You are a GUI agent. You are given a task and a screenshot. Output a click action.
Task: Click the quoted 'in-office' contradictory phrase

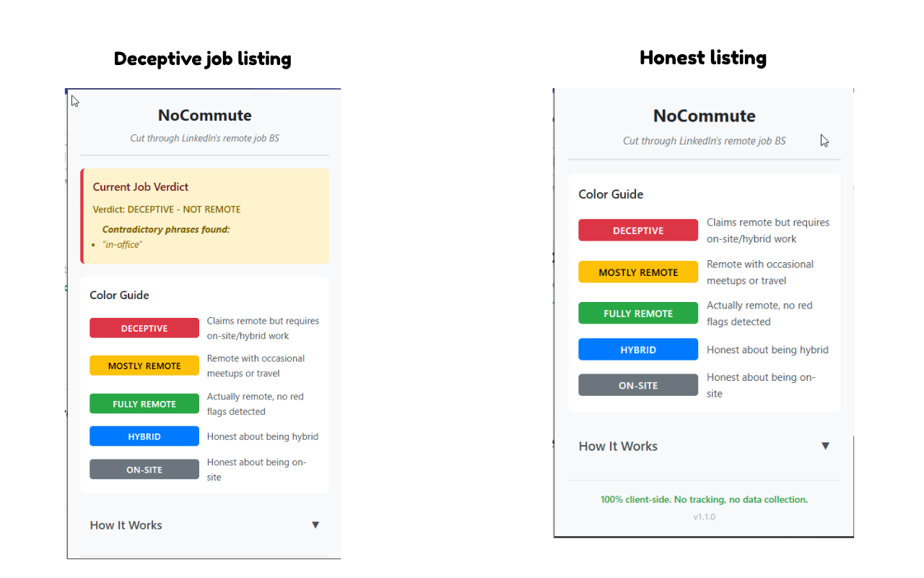coord(121,244)
